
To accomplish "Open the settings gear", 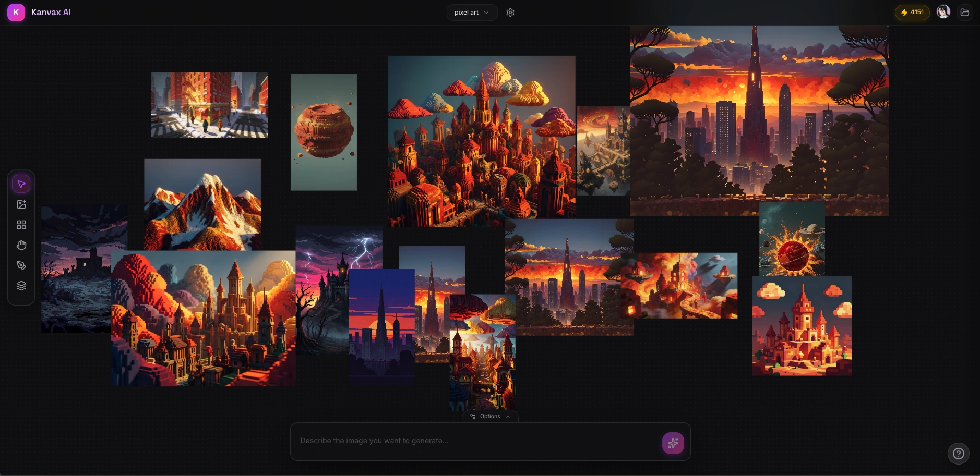I will (x=510, y=12).
